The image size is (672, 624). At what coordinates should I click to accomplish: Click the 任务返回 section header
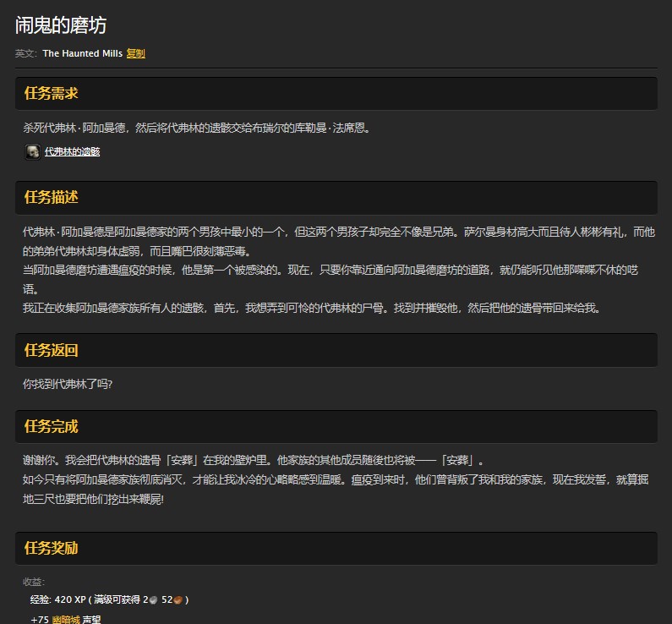[52, 350]
